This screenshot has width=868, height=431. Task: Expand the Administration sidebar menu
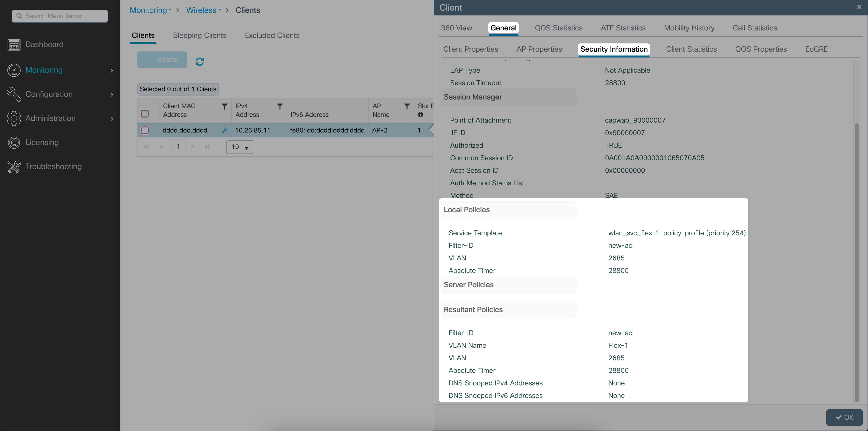click(111, 119)
